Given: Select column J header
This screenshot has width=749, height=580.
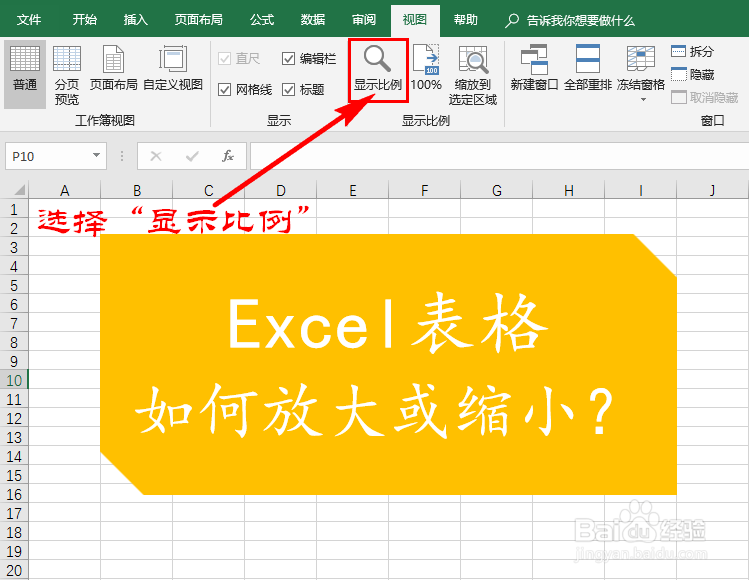Looking at the screenshot, I should (x=713, y=190).
